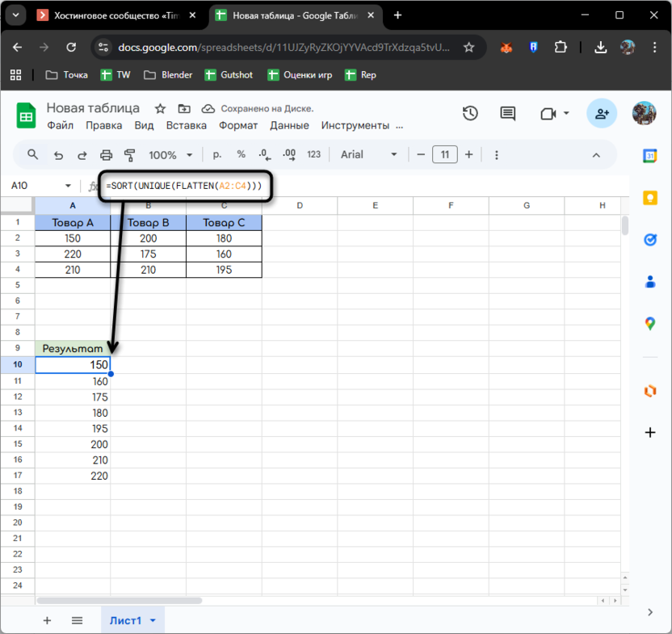Open version history clock icon
The image size is (672, 634).
coord(470,114)
